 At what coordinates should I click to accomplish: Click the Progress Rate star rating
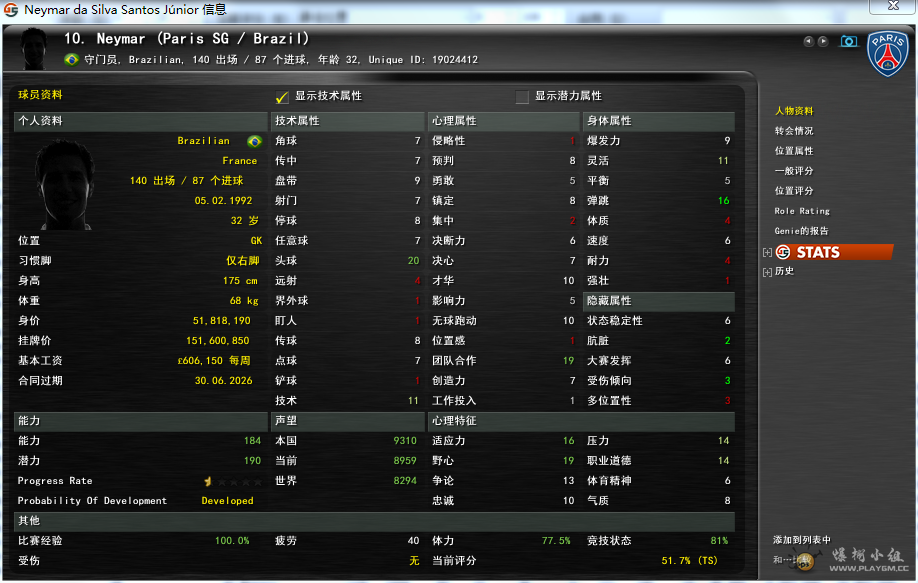point(229,481)
